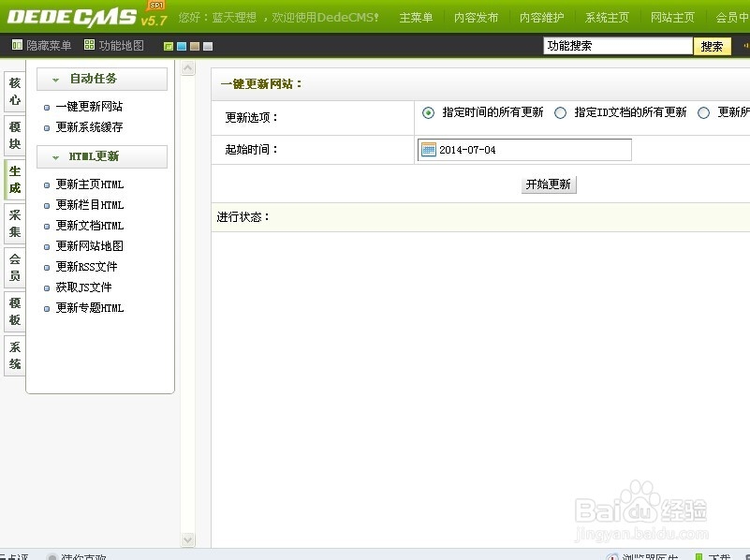The width and height of the screenshot is (750, 560).
Task: Click inside the 功能搜索 search box
Action: [x=618, y=45]
